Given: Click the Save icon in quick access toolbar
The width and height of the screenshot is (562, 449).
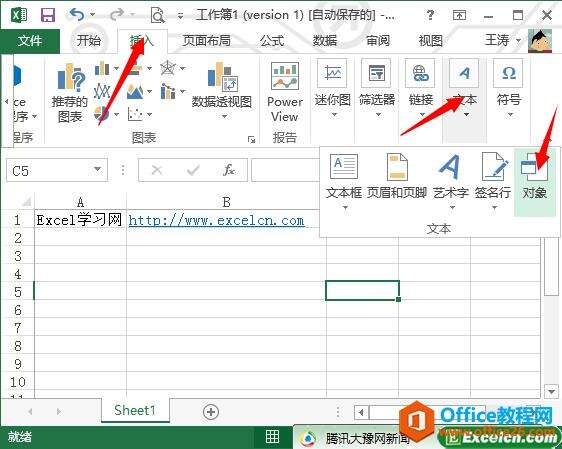Looking at the screenshot, I should 48,15.
